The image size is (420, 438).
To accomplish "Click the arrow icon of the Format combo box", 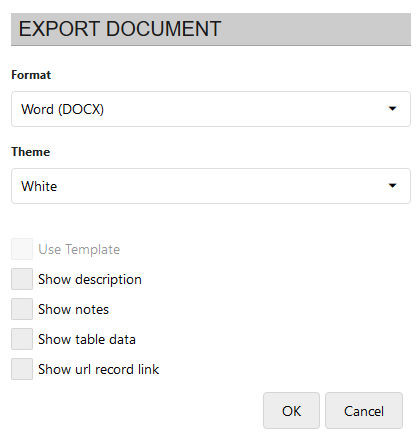I will click(392, 109).
